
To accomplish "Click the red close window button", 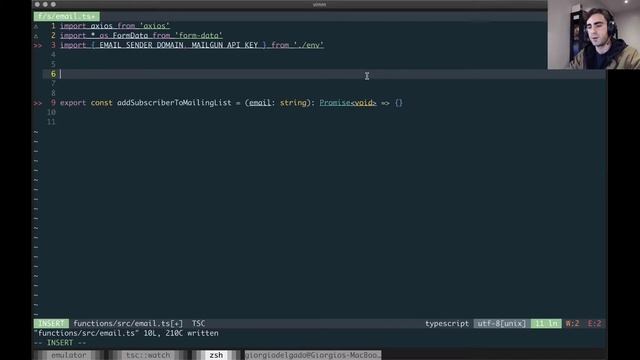I will tap(37, 4).
